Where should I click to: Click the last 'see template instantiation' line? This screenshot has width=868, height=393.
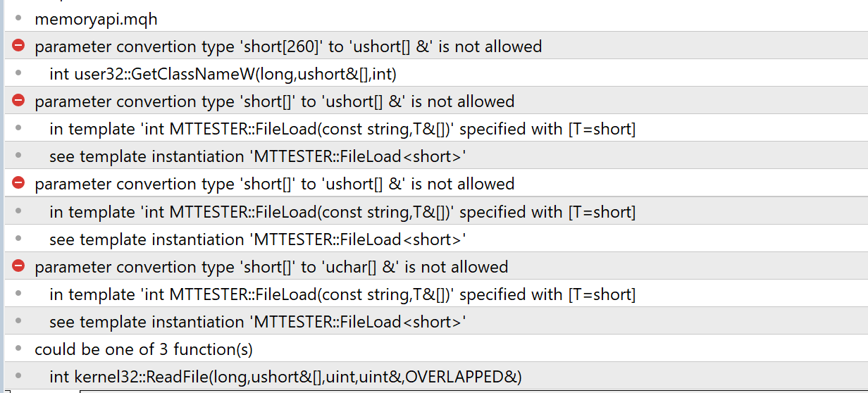pyautogui.click(x=257, y=322)
